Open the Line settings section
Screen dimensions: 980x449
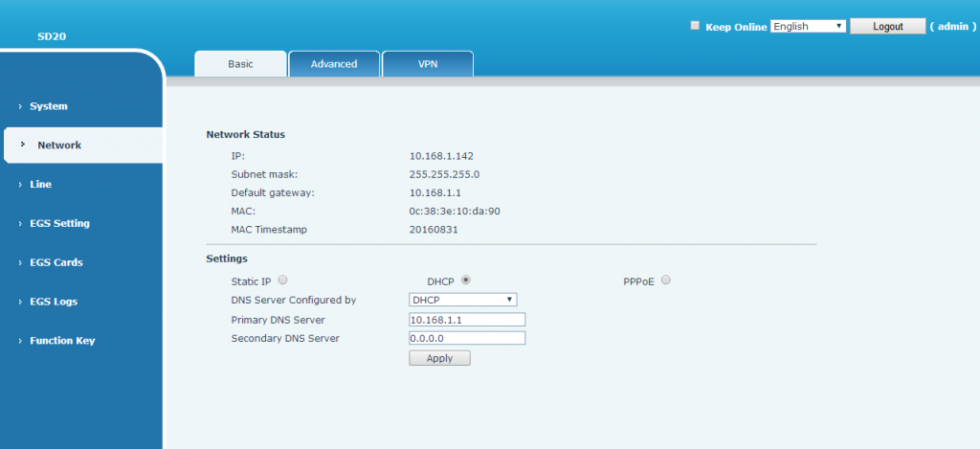click(x=40, y=184)
